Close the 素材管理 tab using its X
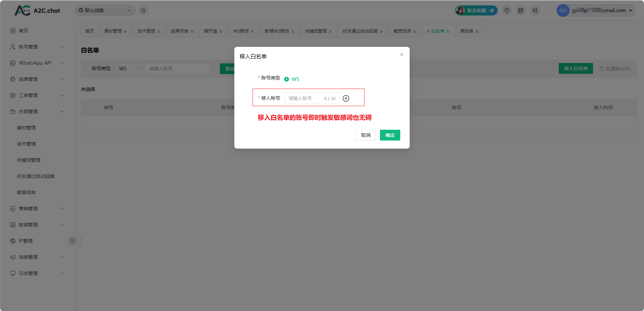This screenshot has width=644, height=311. point(125,31)
